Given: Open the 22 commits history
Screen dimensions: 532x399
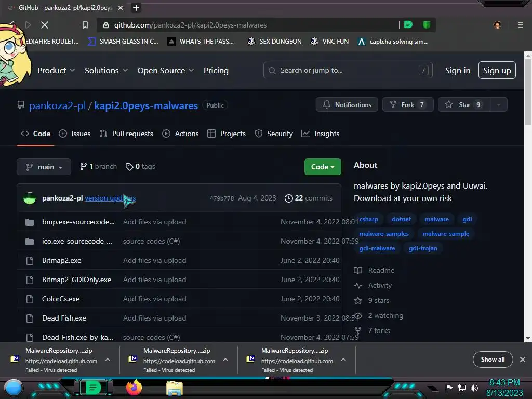Looking at the screenshot, I should (309, 198).
